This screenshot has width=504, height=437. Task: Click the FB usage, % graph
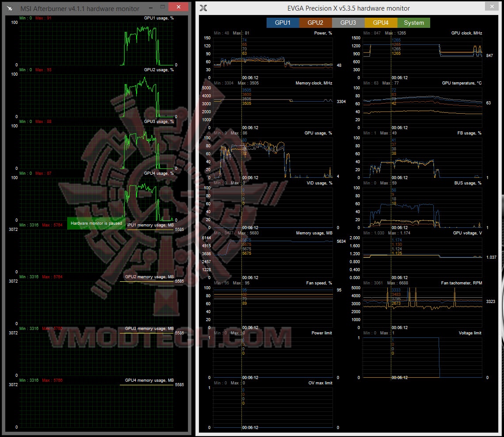[x=422, y=157]
